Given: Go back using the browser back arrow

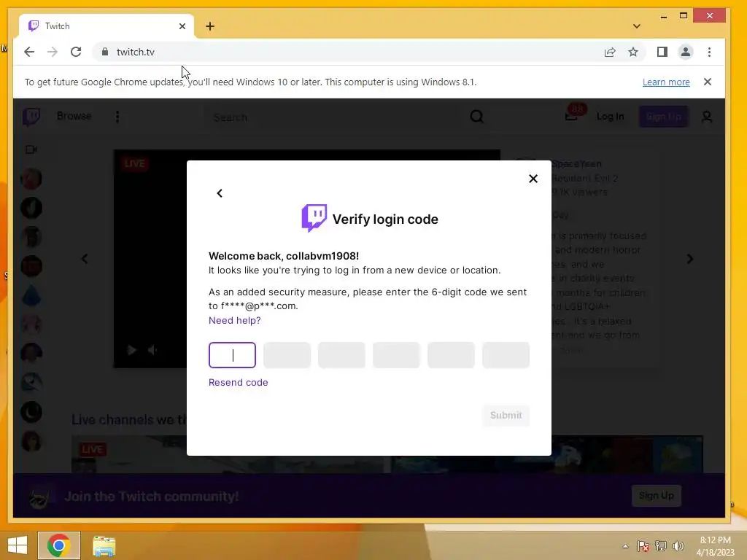Looking at the screenshot, I should click(29, 52).
